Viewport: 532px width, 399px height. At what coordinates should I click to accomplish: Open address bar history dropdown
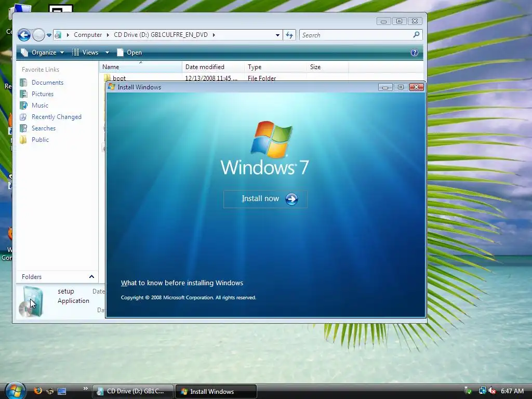(277, 35)
